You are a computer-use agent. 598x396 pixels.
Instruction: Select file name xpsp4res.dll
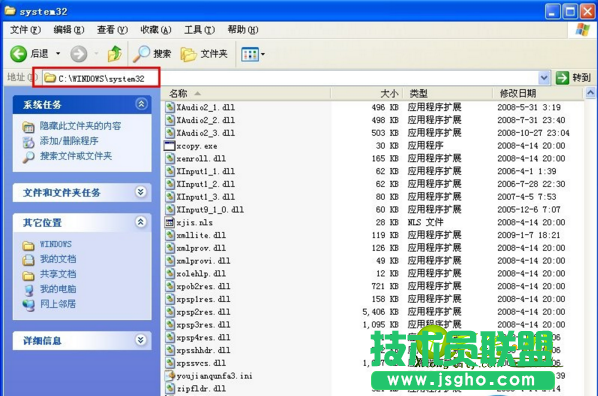[203, 338]
